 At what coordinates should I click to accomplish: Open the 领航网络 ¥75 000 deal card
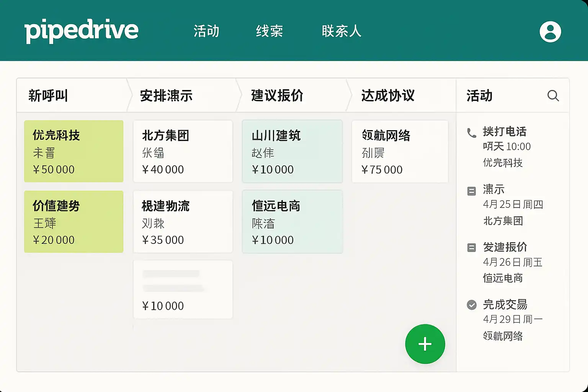tap(400, 151)
